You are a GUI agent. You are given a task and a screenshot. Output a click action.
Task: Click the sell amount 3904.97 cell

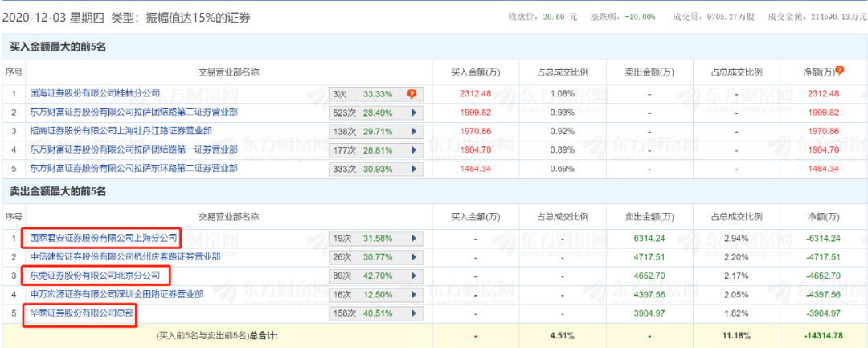(649, 313)
